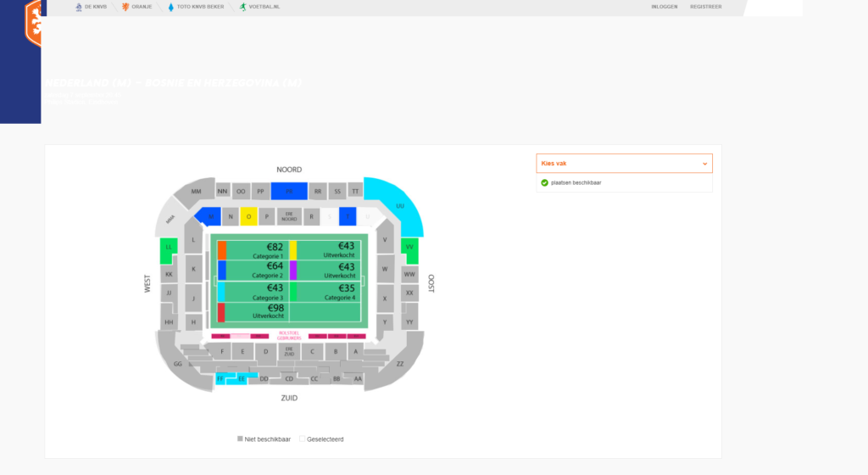Expand the 'Kies vak' dropdown
This screenshot has width=868, height=475.
(x=624, y=163)
